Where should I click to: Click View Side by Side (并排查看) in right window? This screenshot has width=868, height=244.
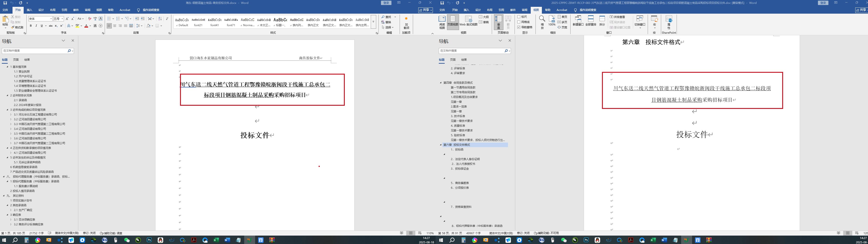tap(618, 17)
